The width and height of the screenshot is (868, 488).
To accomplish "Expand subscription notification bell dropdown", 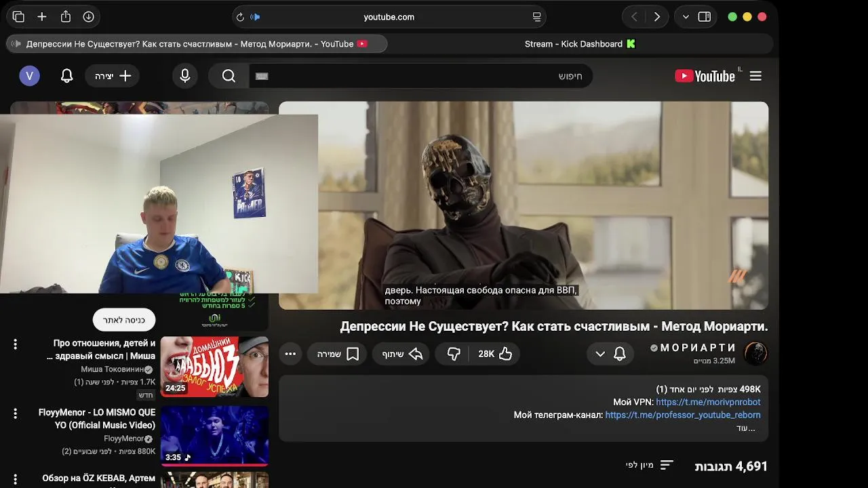I will coord(610,354).
